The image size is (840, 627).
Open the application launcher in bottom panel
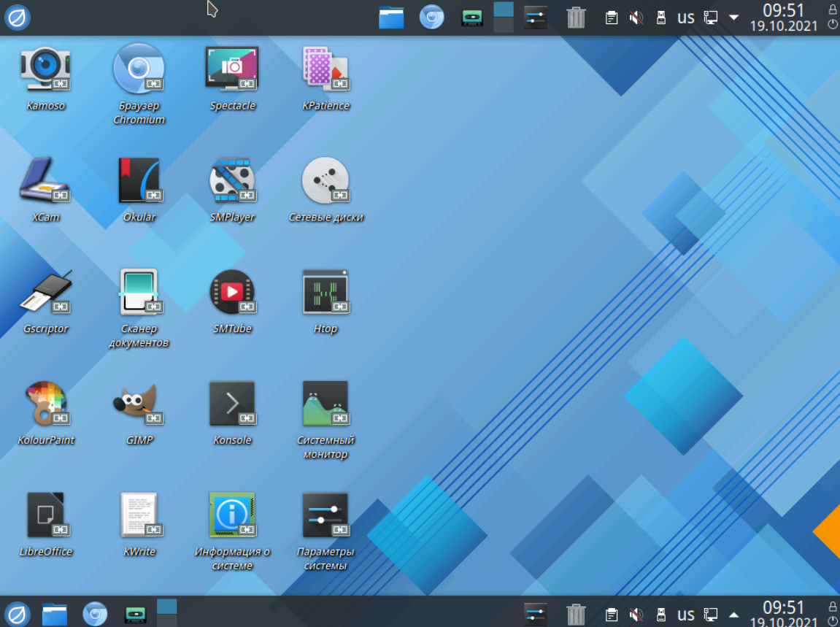click(x=17, y=614)
